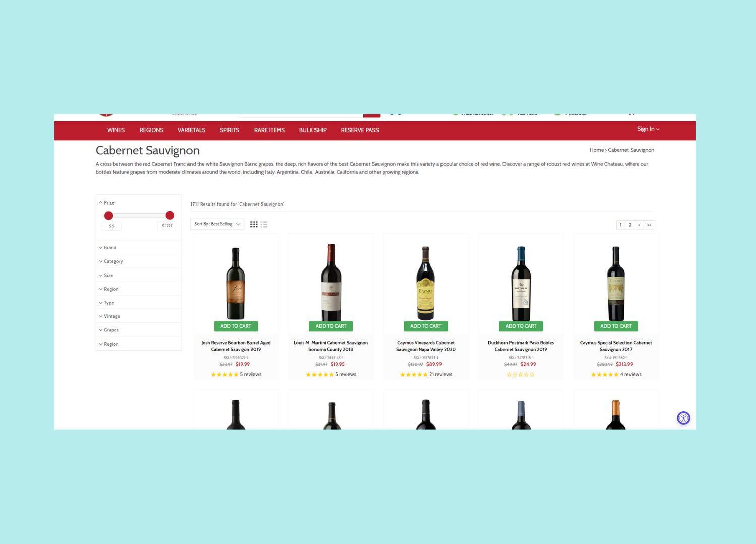Click empty star rating of Duckhorn Postmark

[521, 375]
